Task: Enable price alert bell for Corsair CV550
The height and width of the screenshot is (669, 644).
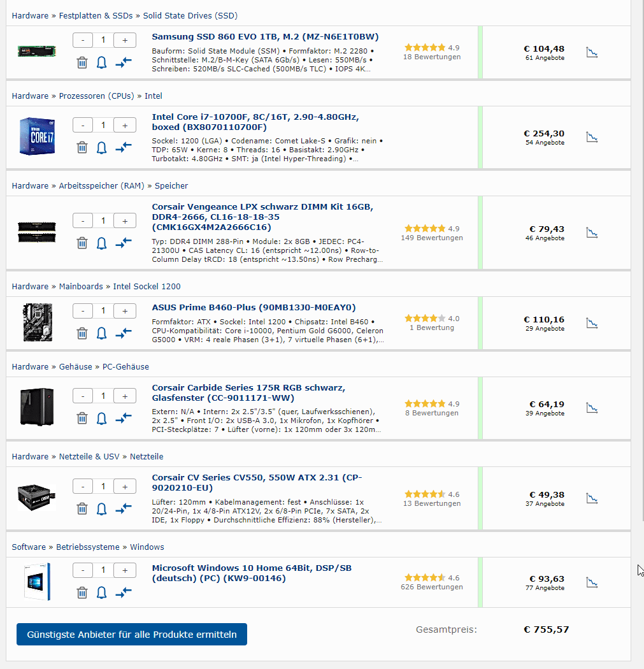Action: pyautogui.click(x=101, y=508)
